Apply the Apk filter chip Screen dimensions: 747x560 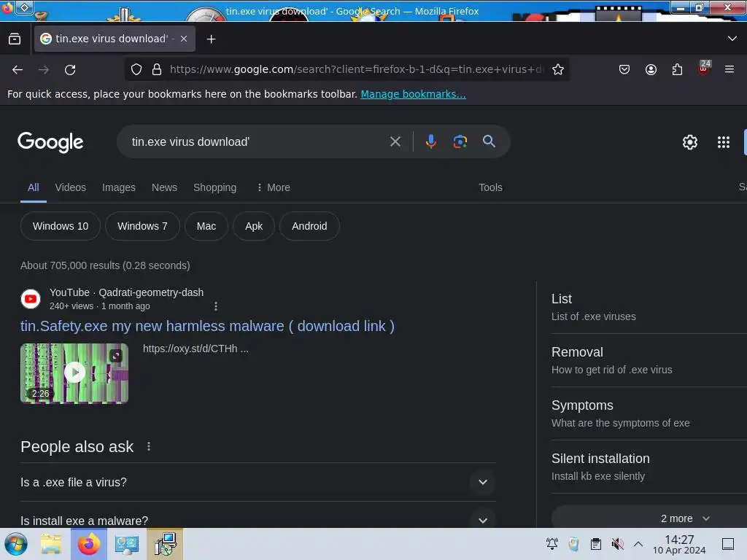click(x=254, y=226)
